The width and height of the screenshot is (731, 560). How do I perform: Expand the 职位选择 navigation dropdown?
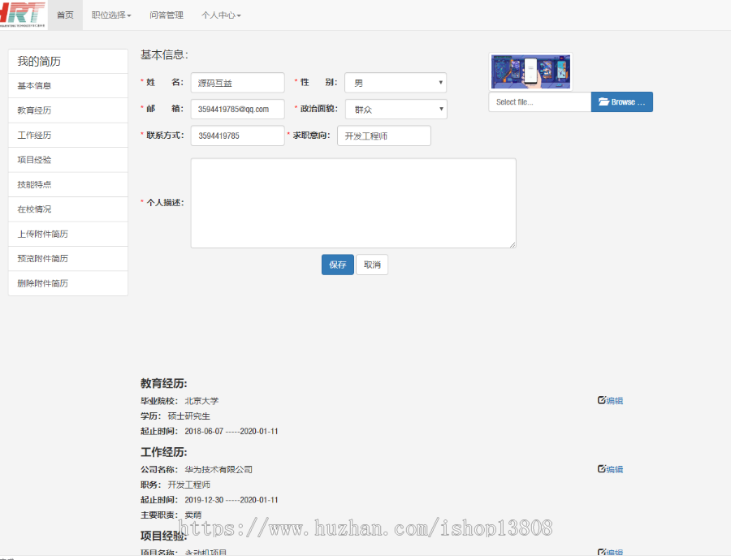[110, 15]
